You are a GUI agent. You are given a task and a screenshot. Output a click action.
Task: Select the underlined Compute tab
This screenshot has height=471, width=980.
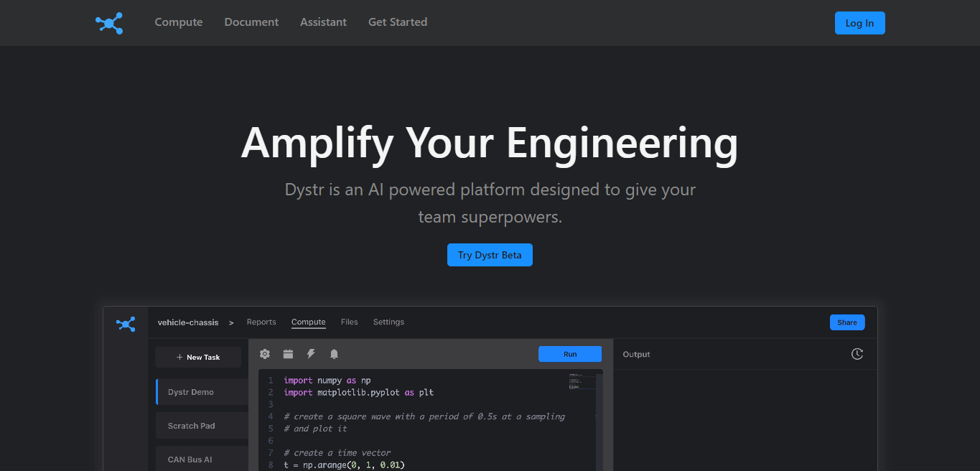[x=309, y=322]
